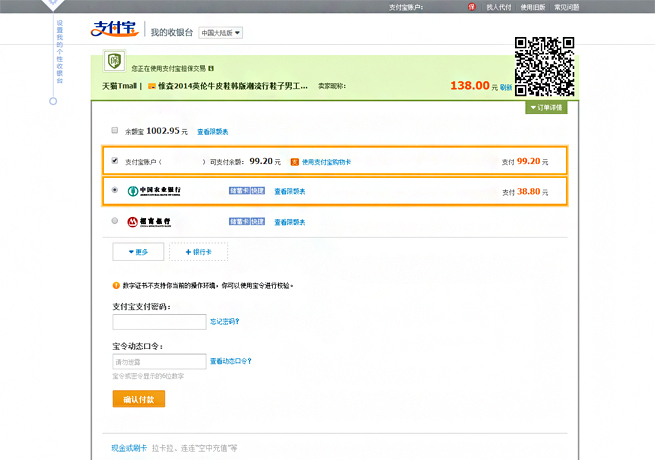Click the 查看动态口令? link
This screenshot has height=460, width=655.
tap(231, 361)
